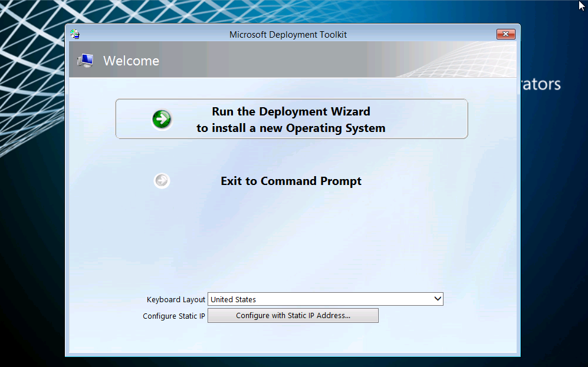The image size is (588, 367).
Task: Click Configure with Static IP Address
Action: click(293, 315)
